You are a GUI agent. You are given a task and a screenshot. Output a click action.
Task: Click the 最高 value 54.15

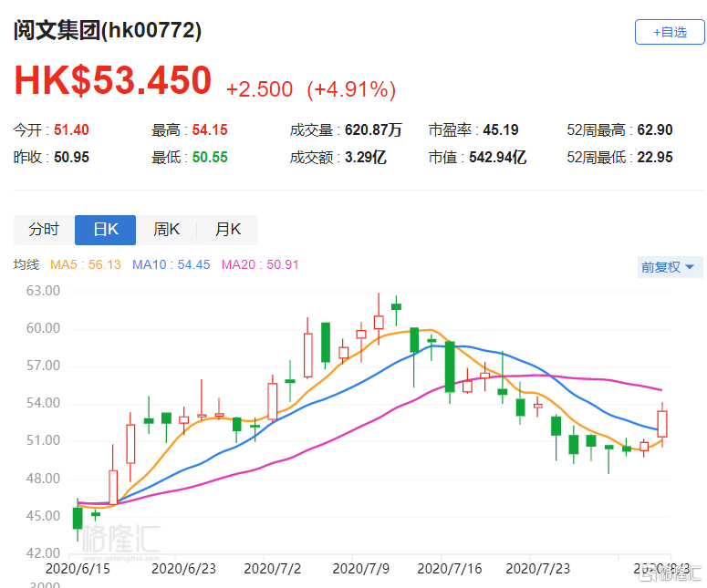pyautogui.click(x=210, y=130)
